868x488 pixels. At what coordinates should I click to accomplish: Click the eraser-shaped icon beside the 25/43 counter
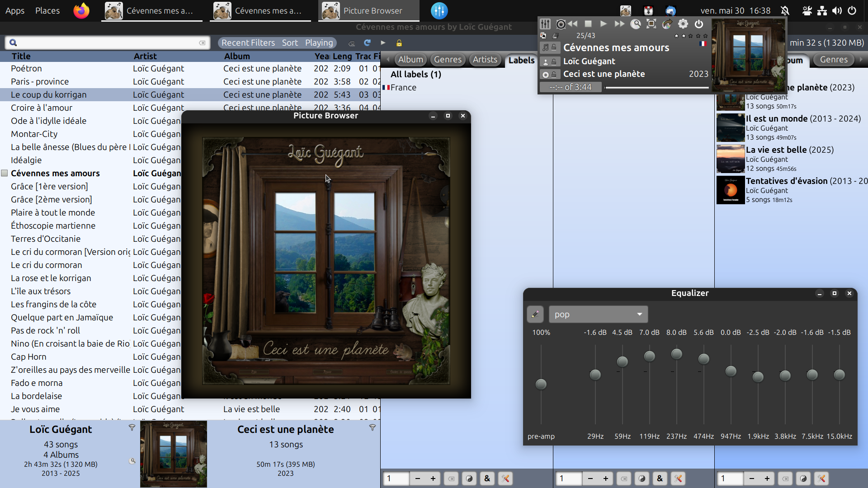[556, 36]
